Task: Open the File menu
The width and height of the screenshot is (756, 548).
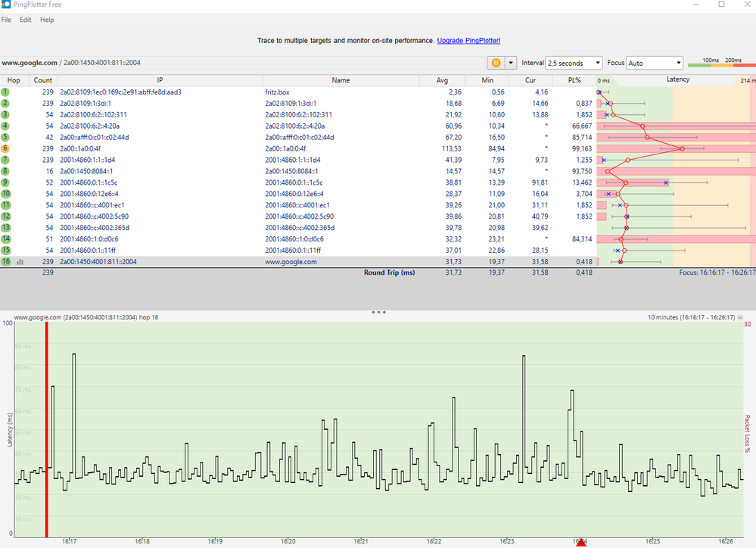Action: pos(6,20)
